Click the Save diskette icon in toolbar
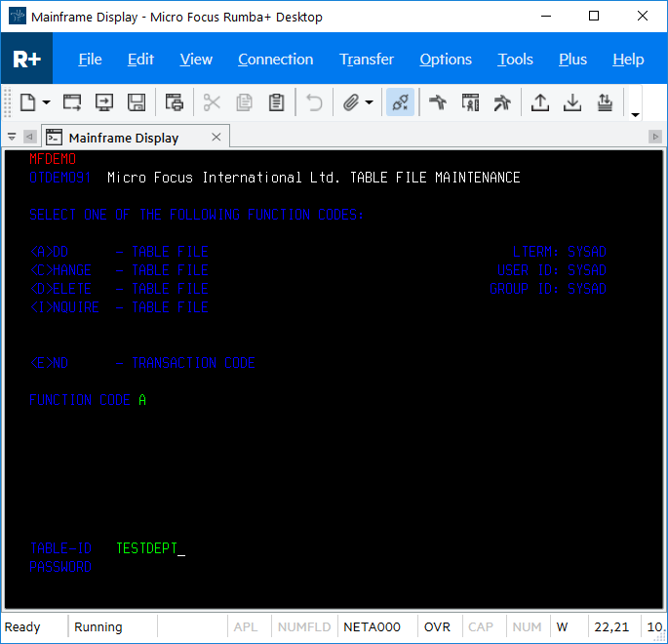The width and height of the screenshot is (668, 644). tap(137, 102)
